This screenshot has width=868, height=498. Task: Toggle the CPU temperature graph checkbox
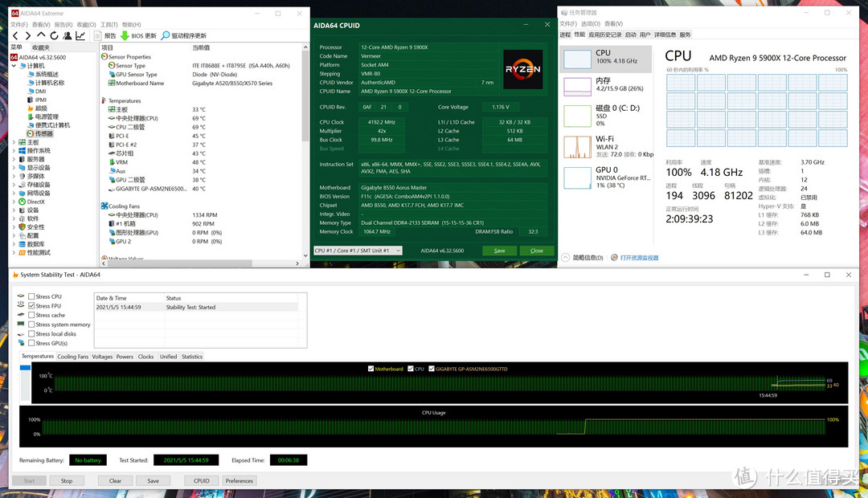point(411,369)
